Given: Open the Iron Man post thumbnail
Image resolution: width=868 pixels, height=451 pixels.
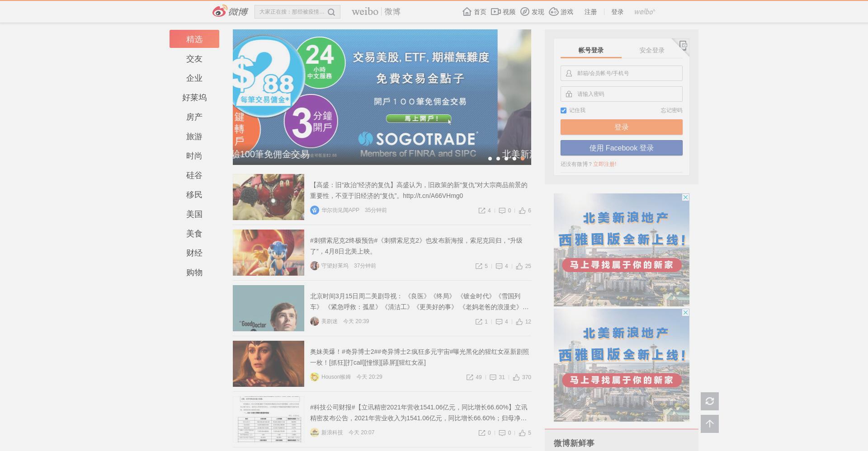Looking at the screenshot, I should (269, 197).
